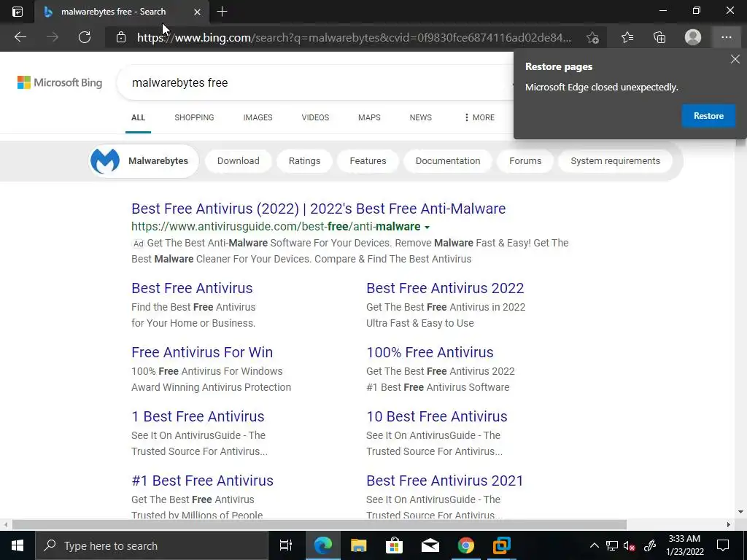Click the horizontal scrollbar thumb

point(320,525)
